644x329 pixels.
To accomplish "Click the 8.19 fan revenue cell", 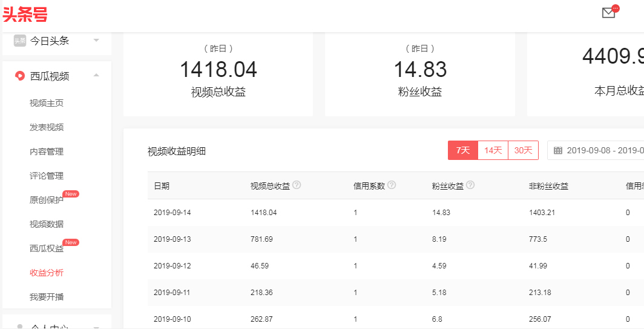I will coord(439,239).
